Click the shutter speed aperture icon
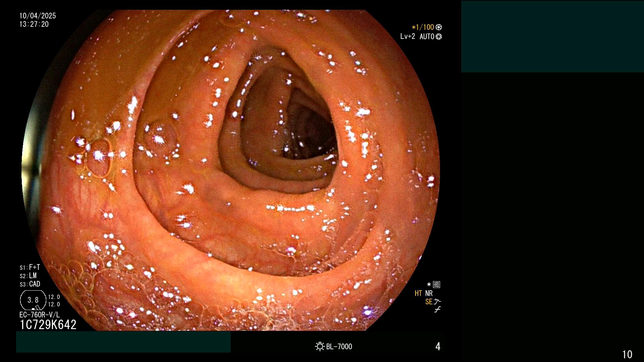 439,27
